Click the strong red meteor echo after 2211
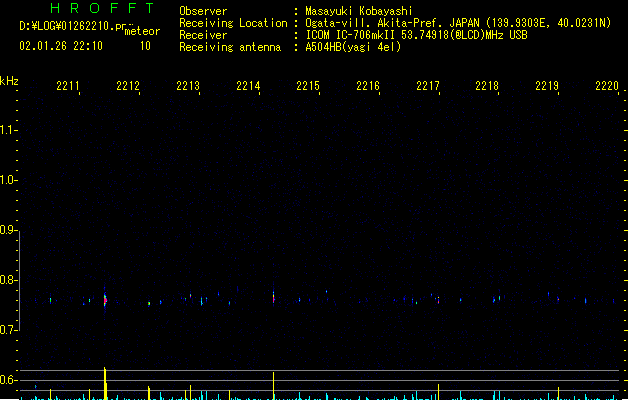Image resolution: width=629 pixels, height=400 pixels. (x=105, y=299)
